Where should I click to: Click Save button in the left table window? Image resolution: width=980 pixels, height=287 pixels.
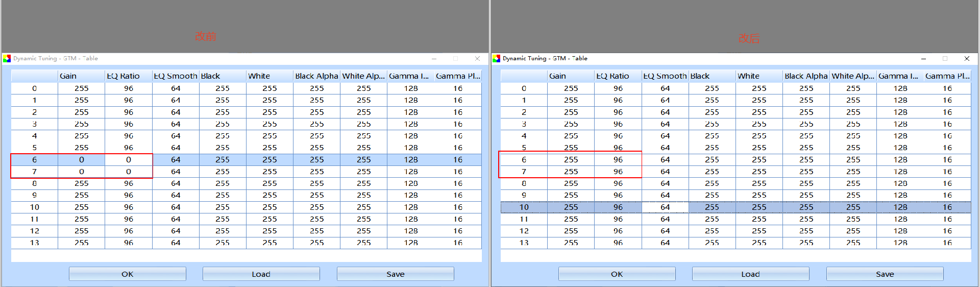point(395,274)
